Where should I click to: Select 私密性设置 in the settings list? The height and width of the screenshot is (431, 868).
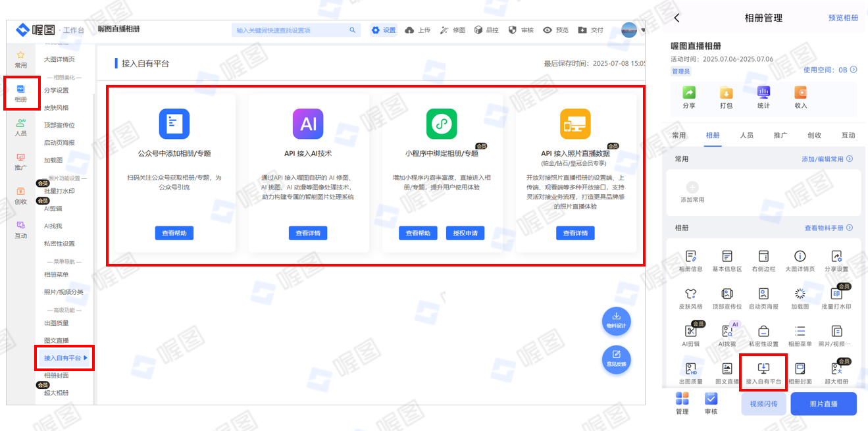pyautogui.click(x=59, y=243)
